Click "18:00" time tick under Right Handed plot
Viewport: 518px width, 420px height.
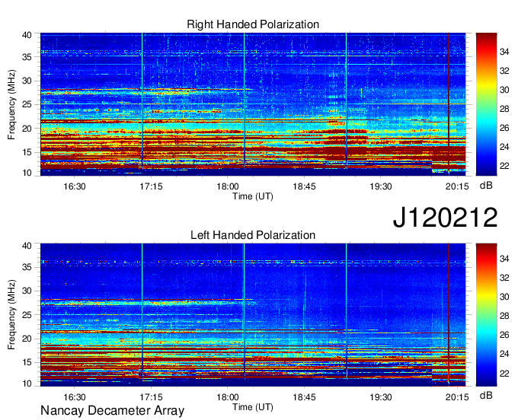pyautogui.click(x=228, y=186)
